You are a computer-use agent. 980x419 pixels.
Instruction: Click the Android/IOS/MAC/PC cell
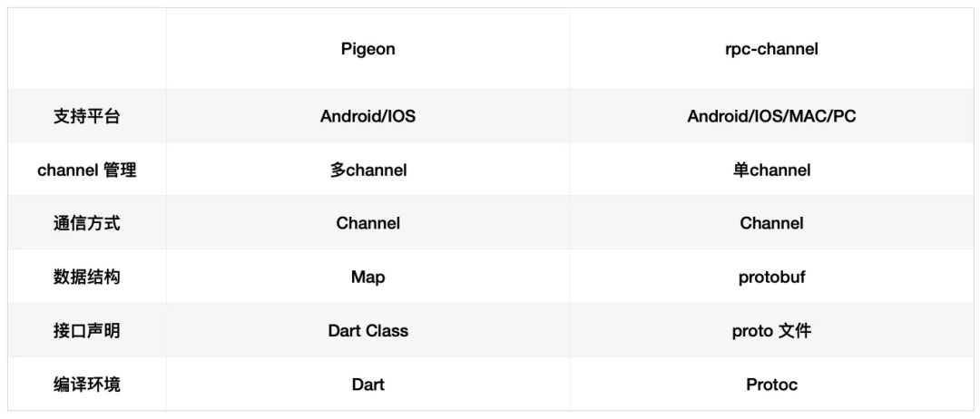771,116
